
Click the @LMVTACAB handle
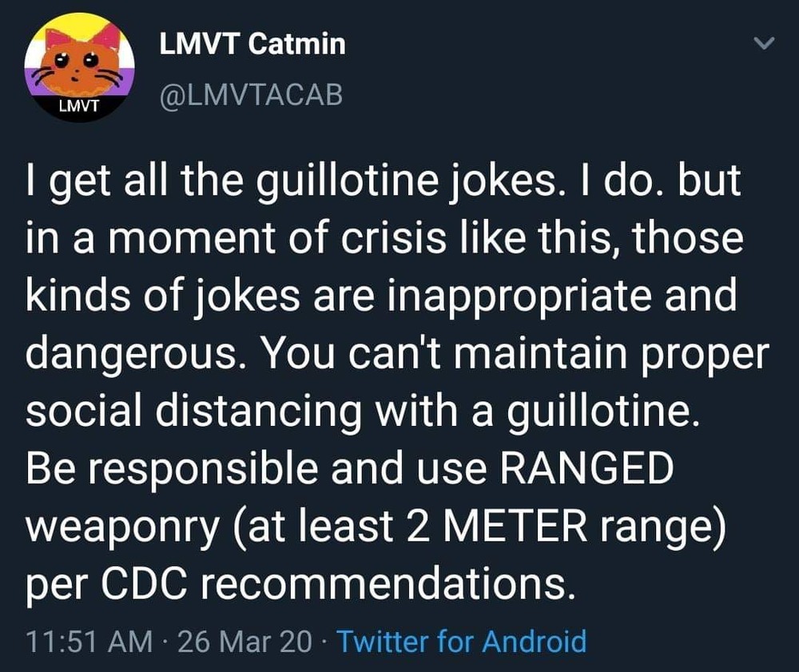click(251, 95)
